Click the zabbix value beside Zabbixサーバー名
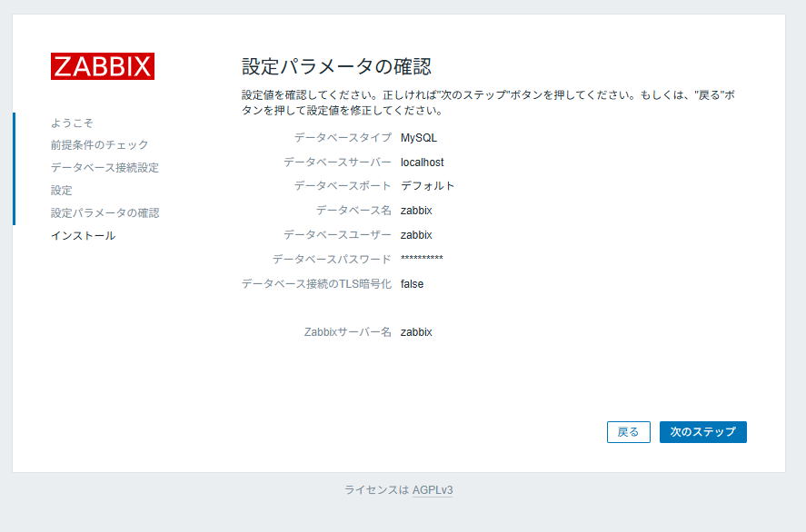806x532 pixels. 416,332
